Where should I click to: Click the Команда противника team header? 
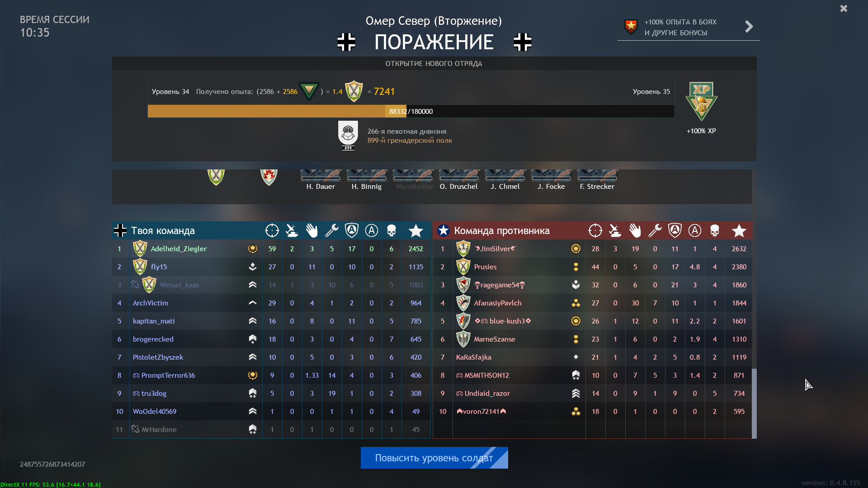[502, 231]
